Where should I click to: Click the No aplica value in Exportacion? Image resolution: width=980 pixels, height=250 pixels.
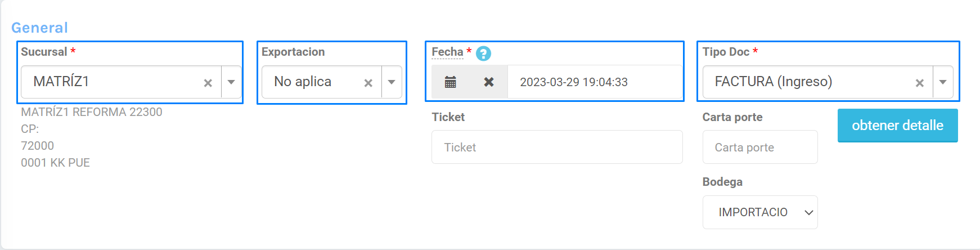tap(303, 82)
